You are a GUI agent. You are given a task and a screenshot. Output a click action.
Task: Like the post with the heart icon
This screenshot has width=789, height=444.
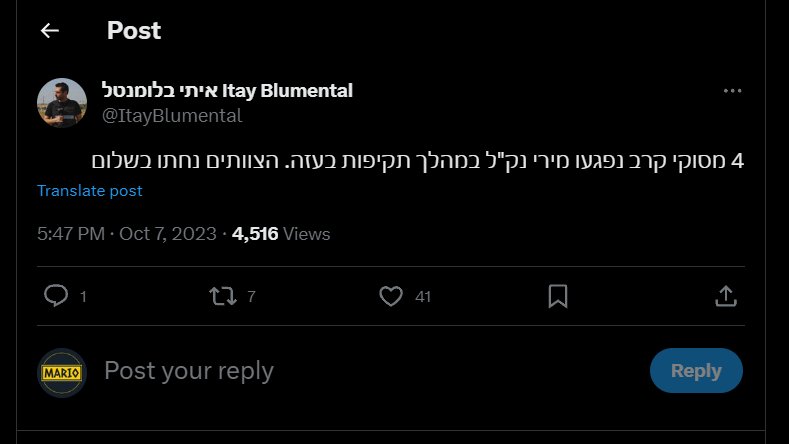391,296
